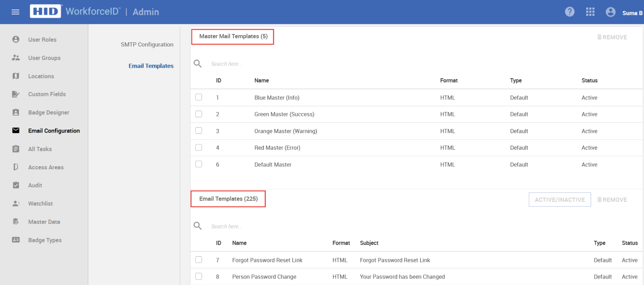The height and width of the screenshot is (285, 644).
Task: Click 'Green Master (Success)' name
Action: (x=284, y=114)
